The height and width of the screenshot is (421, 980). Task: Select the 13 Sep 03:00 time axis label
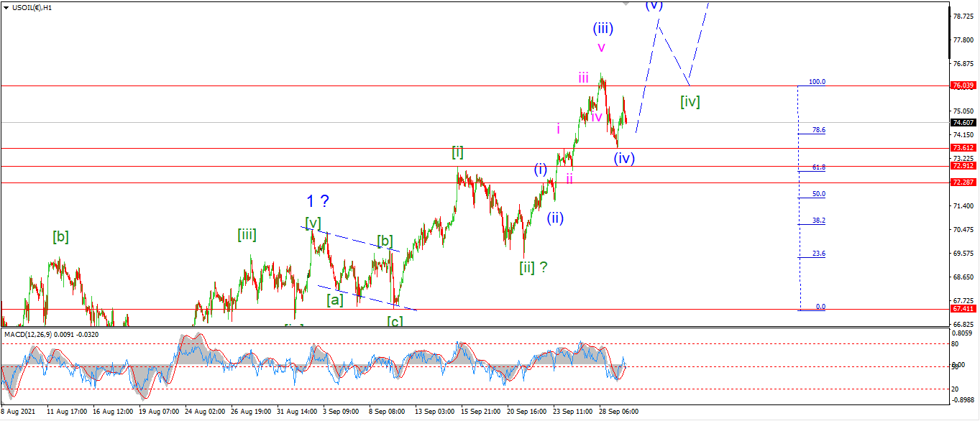coord(436,412)
